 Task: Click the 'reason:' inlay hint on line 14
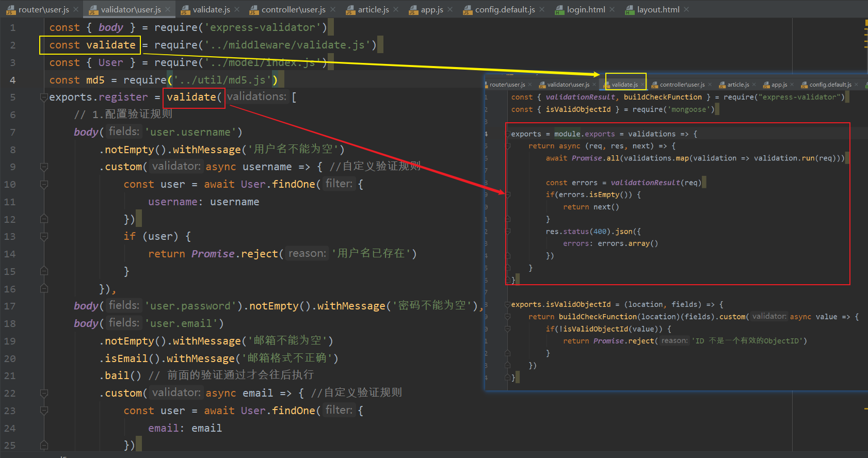307,253
